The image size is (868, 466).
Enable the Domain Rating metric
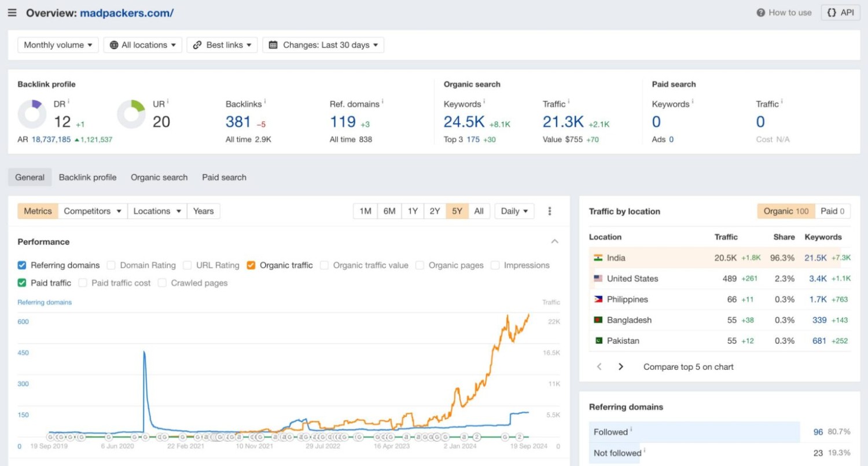111,265
